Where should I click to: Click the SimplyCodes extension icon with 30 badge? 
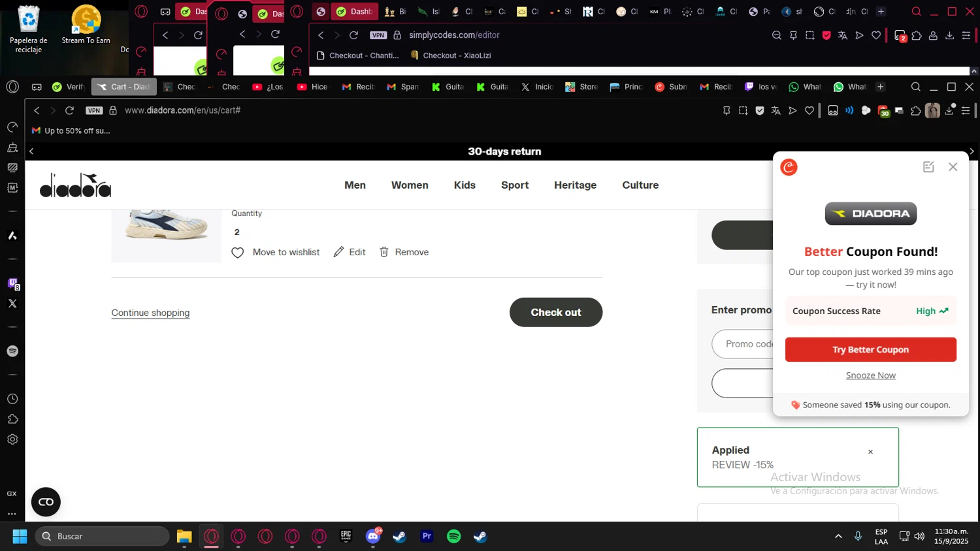click(x=883, y=111)
